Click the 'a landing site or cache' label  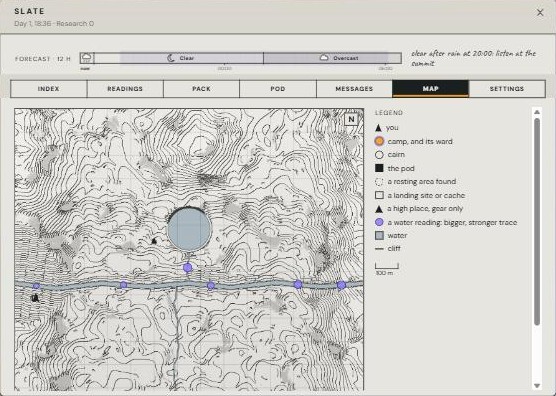pos(426,195)
